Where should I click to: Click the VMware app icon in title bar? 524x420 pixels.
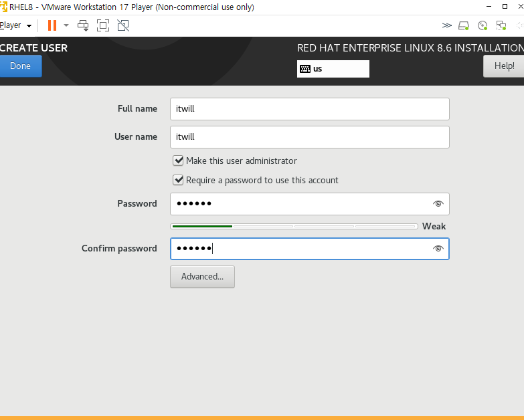[3, 7]
